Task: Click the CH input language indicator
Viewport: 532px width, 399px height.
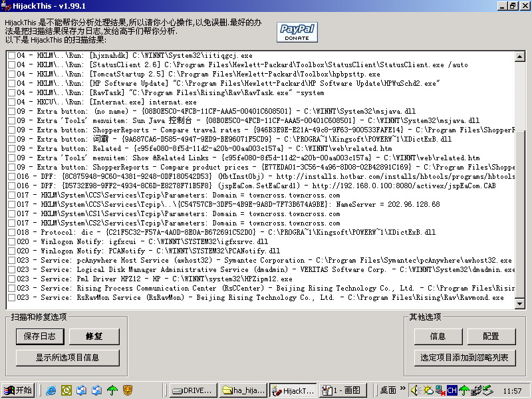Action: click(x=452, y=390)
